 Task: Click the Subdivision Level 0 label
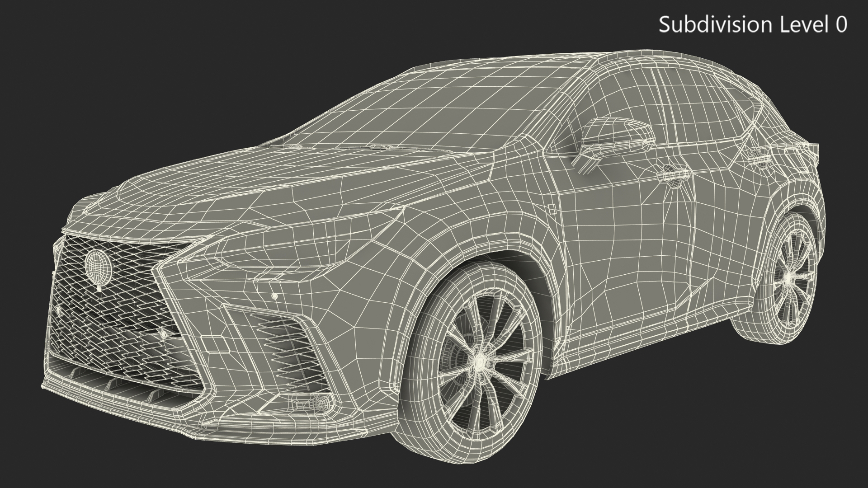[x=753, y=25]
